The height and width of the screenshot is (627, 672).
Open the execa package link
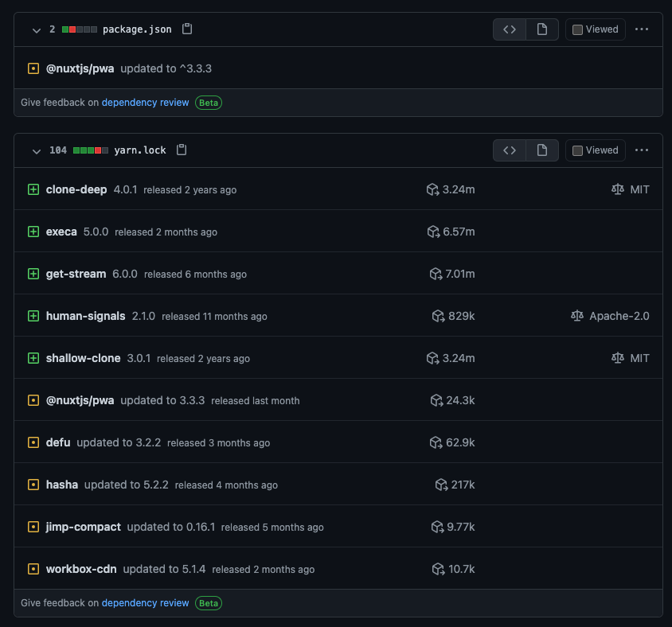tap(61, 232)
